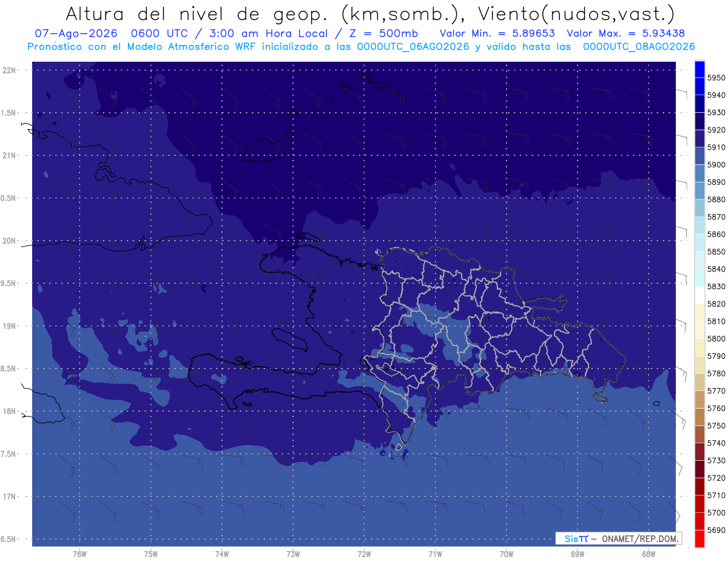
Task: Pick the brown swatch between 5750 and 5760
Action: tap(699, 416)
